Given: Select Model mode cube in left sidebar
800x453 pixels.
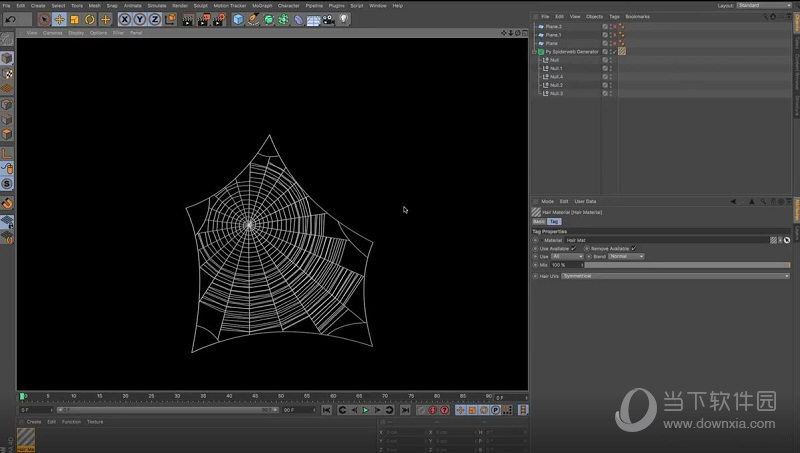Looking at the screenshot, I should [x=7, y=58].
